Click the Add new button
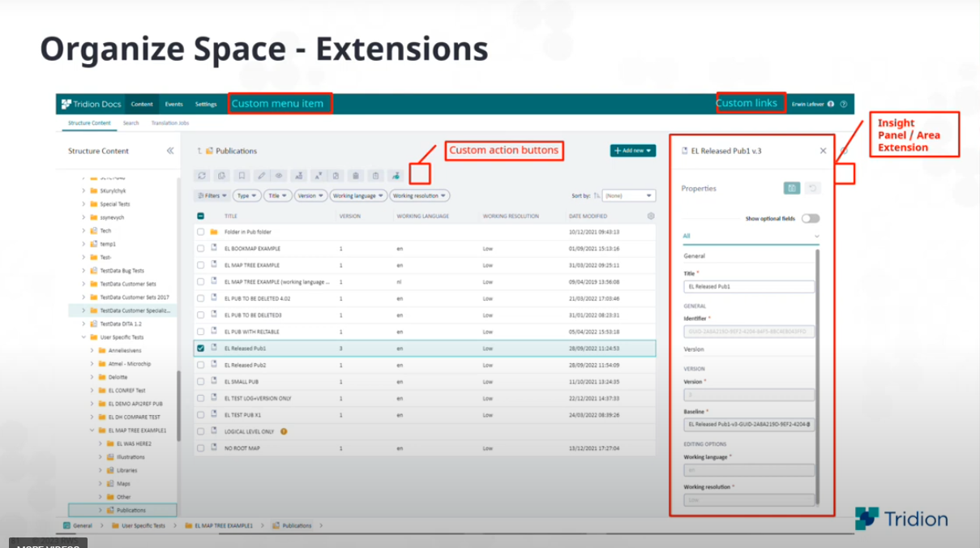 [x=632, y=151]
